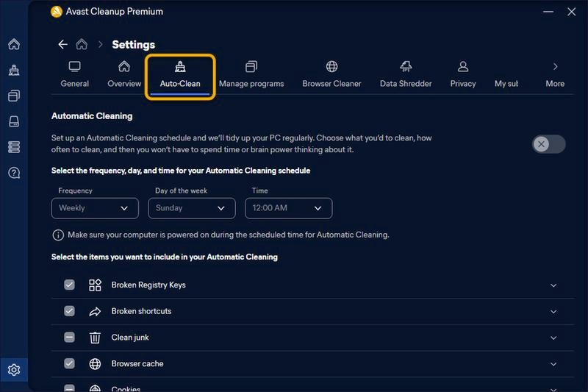Screen dimensions: 588x392
Task: Uncheck the Broken shortcuts checkbox
Action: [69, 311]
